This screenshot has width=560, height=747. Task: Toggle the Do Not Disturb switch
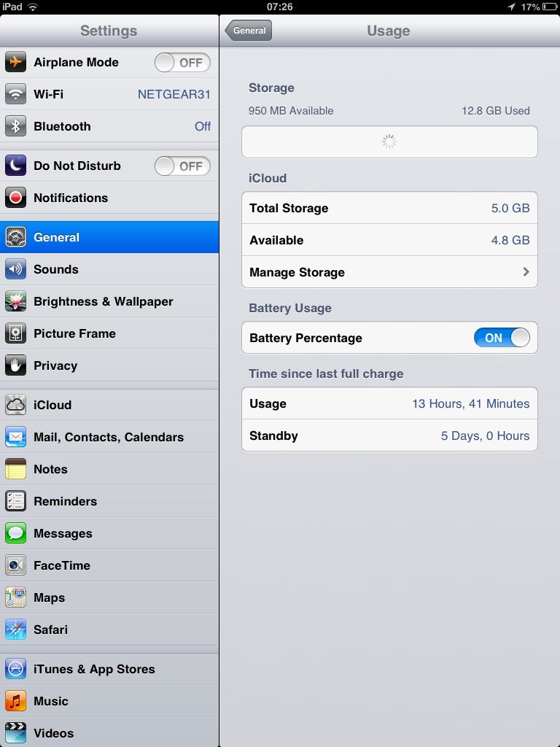182,166
